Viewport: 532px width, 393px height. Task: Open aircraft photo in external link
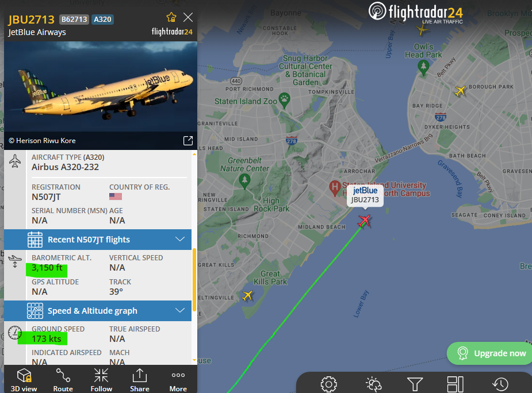(188, 141)
